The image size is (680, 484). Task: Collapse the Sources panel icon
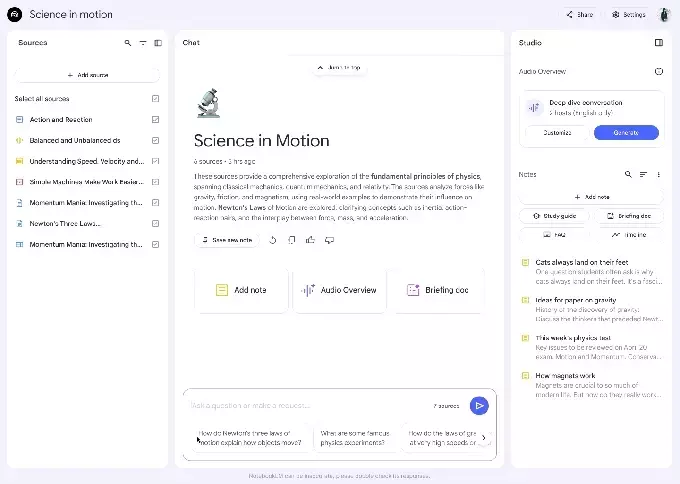point(158,43)
